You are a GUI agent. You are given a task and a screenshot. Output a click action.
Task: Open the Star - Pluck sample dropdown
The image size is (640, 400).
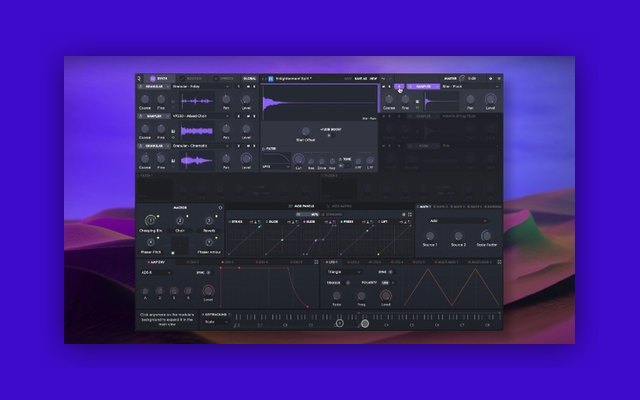click(x=470, y=87)
